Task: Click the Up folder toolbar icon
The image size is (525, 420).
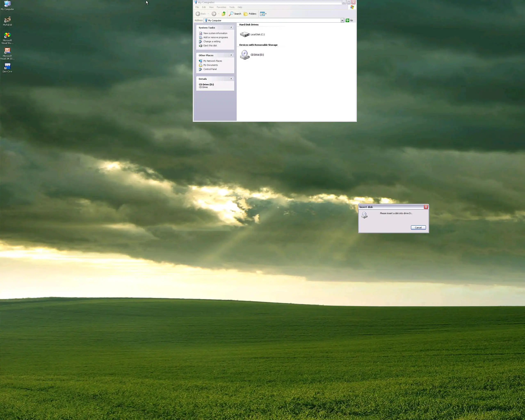Action: (224, 14)
